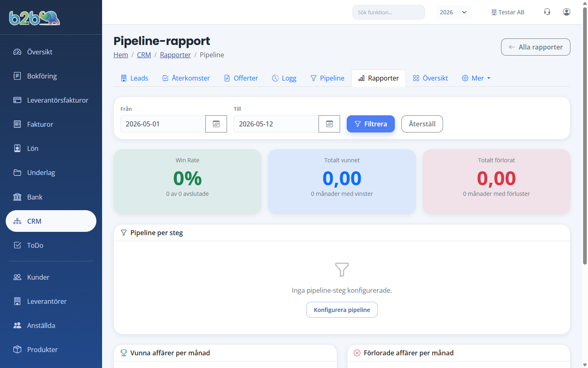
Task: Expand the Mer dropdown tab
Action: (x=476, y=78)
